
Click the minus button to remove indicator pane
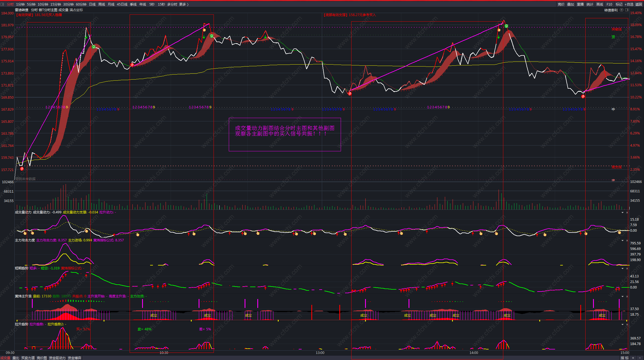tap(640, 358)
